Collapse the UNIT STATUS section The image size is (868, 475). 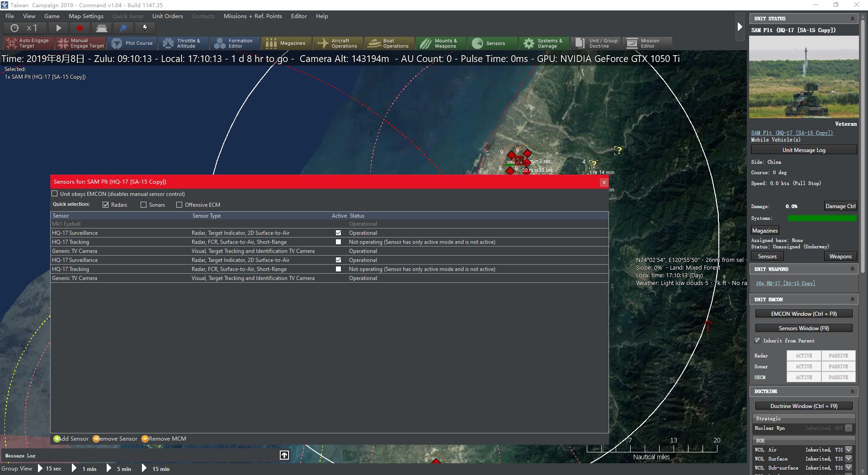point(852,19)
